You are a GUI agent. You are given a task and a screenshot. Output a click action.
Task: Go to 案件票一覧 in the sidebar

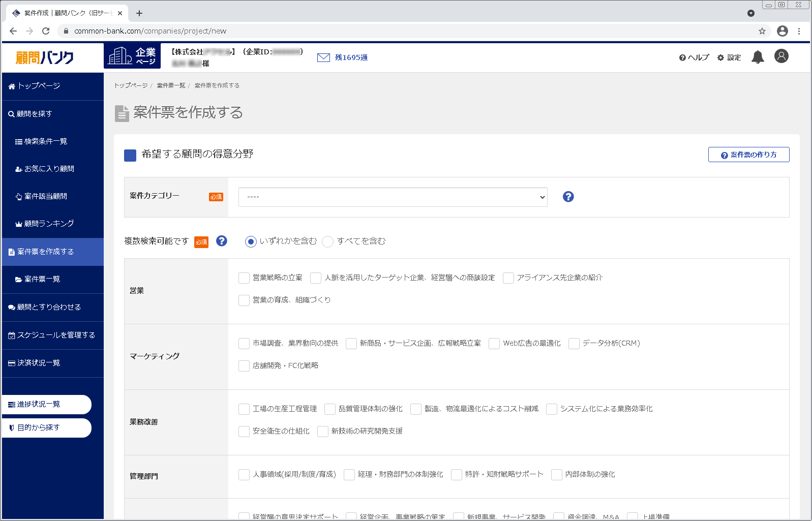[x=42, y=279]
